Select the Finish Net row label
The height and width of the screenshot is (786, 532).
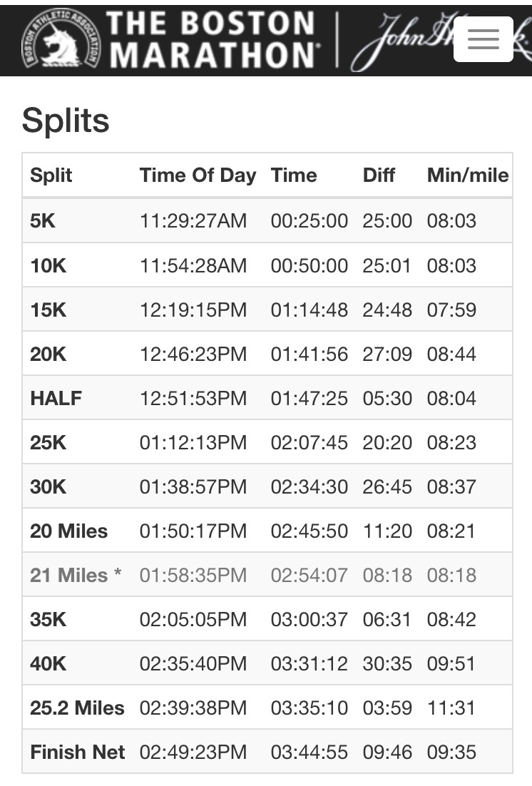coord(77,752)
